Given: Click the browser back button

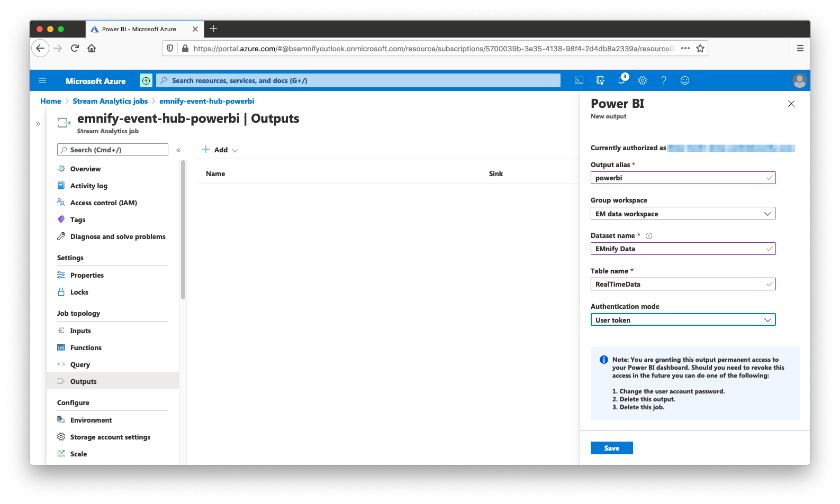Looking at the screenshot, I should tap(40, 48).
